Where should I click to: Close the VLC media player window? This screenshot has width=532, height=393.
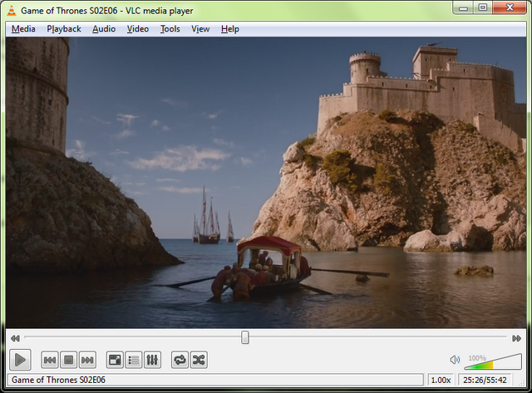[510, 7]
